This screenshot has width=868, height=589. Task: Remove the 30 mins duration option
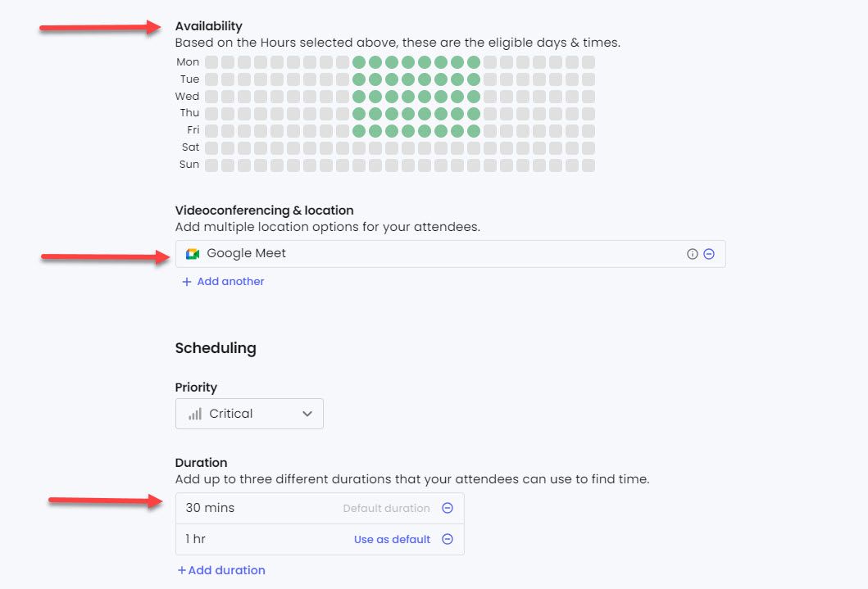click(448, 508)
